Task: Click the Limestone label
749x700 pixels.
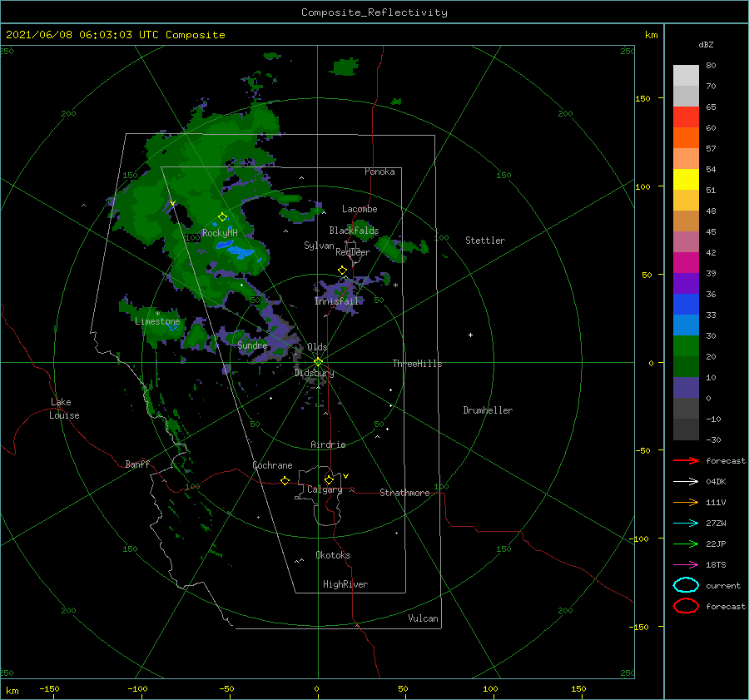Action: pyautogui.click(x=157, y=321)
